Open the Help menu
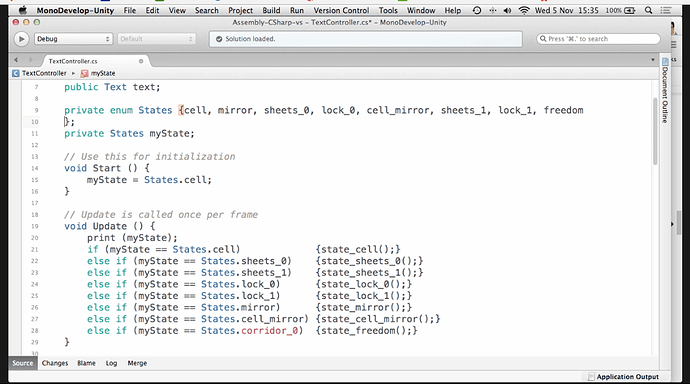The width and height of the screenshot is (690, 384). point(452,10)
